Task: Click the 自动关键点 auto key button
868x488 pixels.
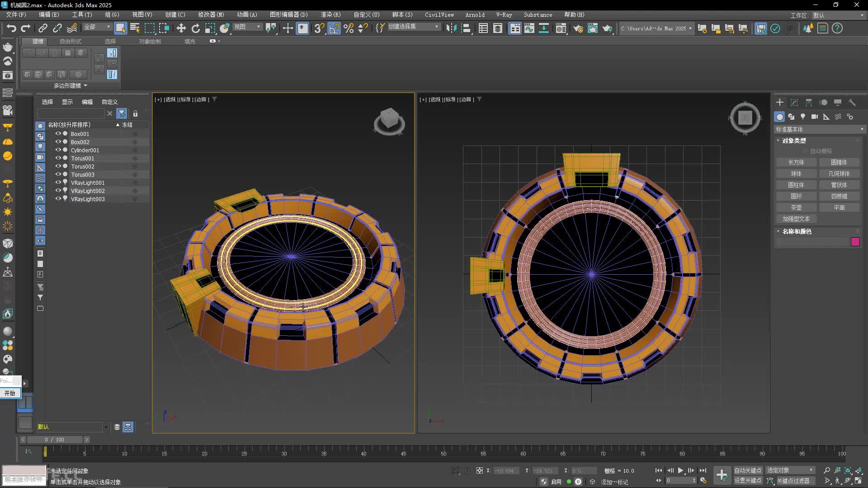Action: (748, 470)
